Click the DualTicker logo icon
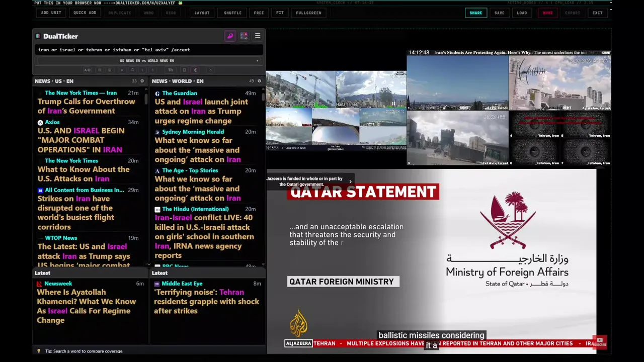This screenshot has width=644, height=362. click(x=38, y=36)
